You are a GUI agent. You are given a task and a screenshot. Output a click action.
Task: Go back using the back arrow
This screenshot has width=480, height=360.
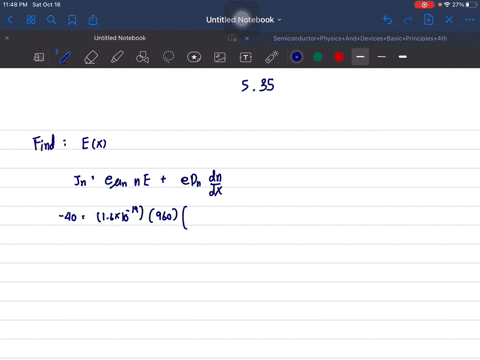(10, 20)
